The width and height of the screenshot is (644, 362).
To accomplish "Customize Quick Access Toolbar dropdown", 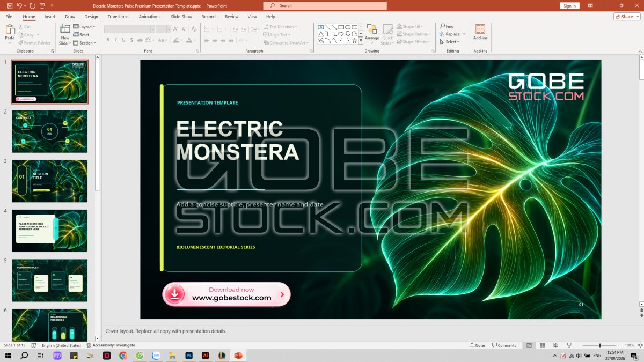I will [52, 5].
